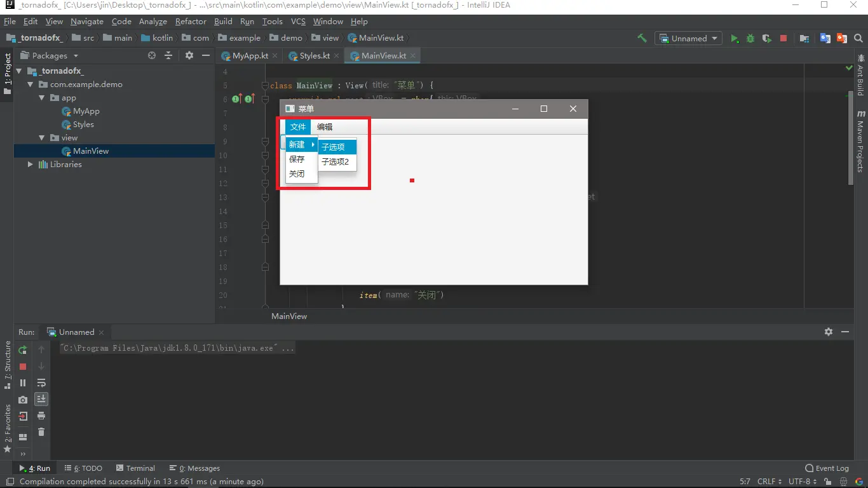The width and height of the screenshot is (868, 488).
Task: Open the VCS menu
Action: (298, 22)
